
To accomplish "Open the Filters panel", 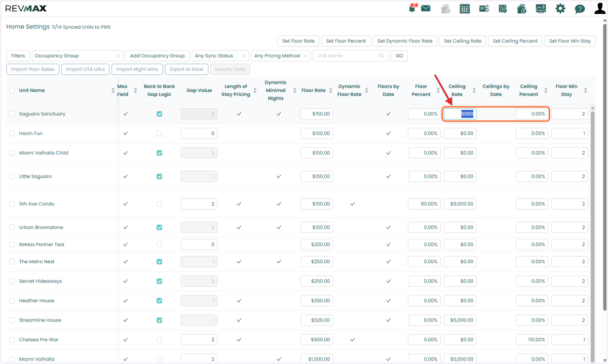I will click(18, 56).
